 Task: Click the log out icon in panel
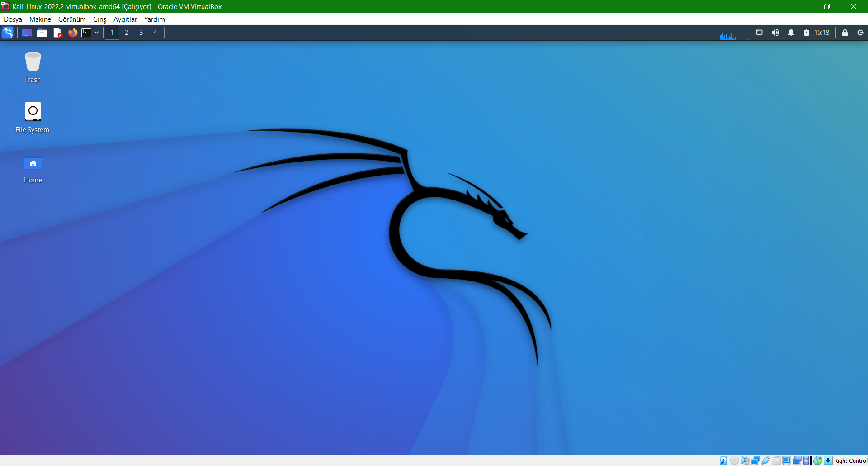(x=861, y=33)
